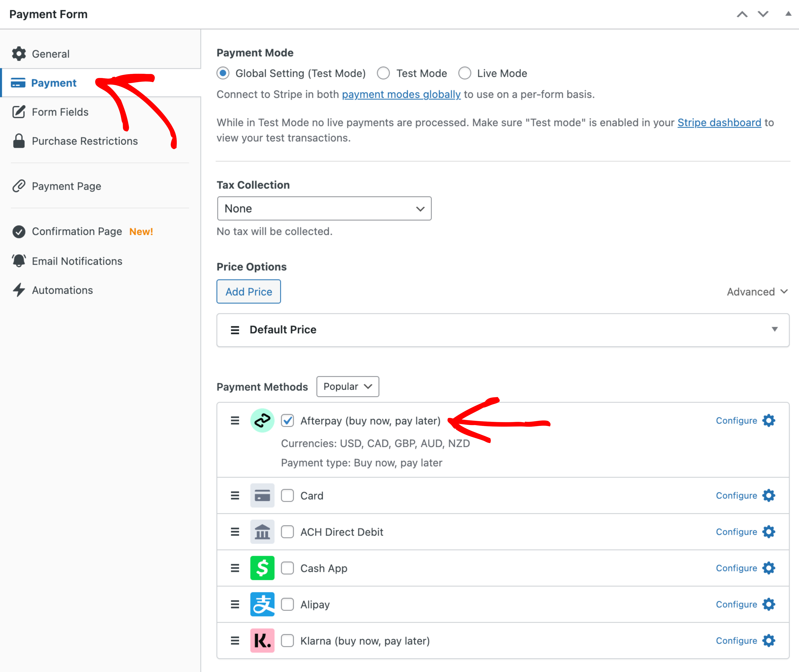Viewport: 799px width, 672px height.
Task: Open the Tax Collection dropdown
Action: (324, 208)
